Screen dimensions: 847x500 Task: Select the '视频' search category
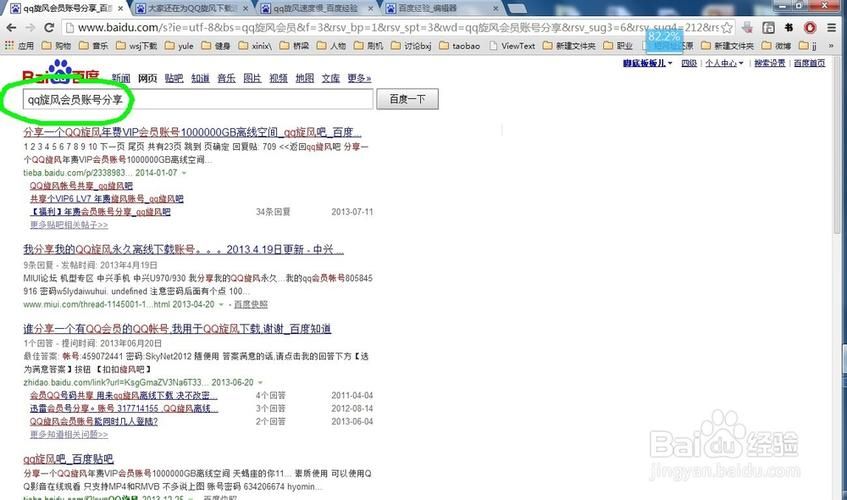pos(278,78)
